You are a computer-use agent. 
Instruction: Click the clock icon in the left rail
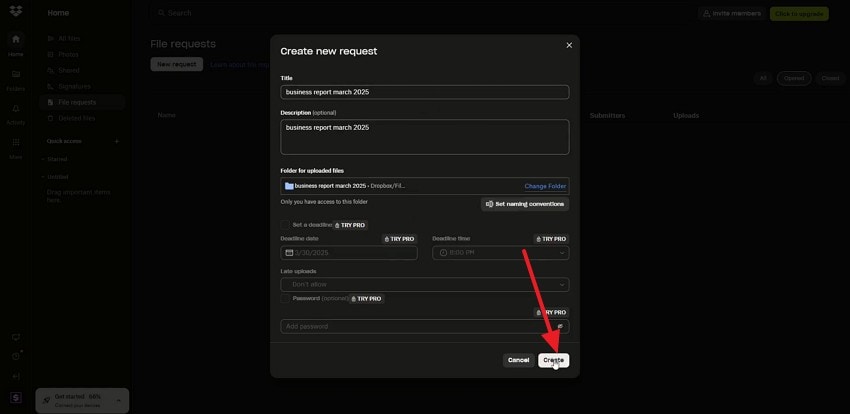click(16, 357)
